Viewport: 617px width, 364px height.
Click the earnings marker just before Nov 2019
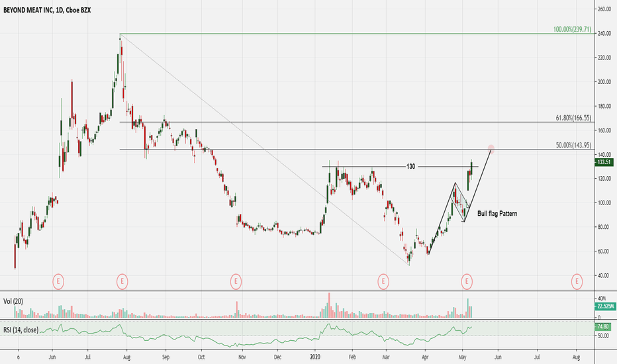(x=236, y=281)
